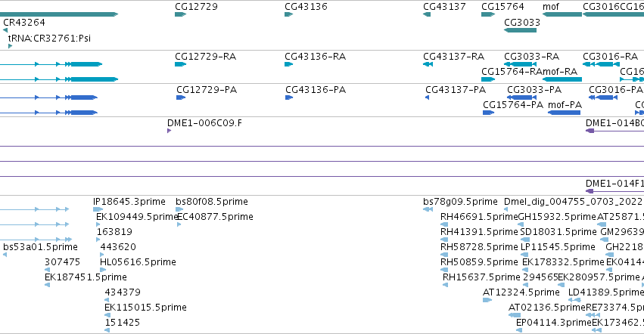
Task: Select the HL05616.5prime EST feature
Action: click(103, 270)
